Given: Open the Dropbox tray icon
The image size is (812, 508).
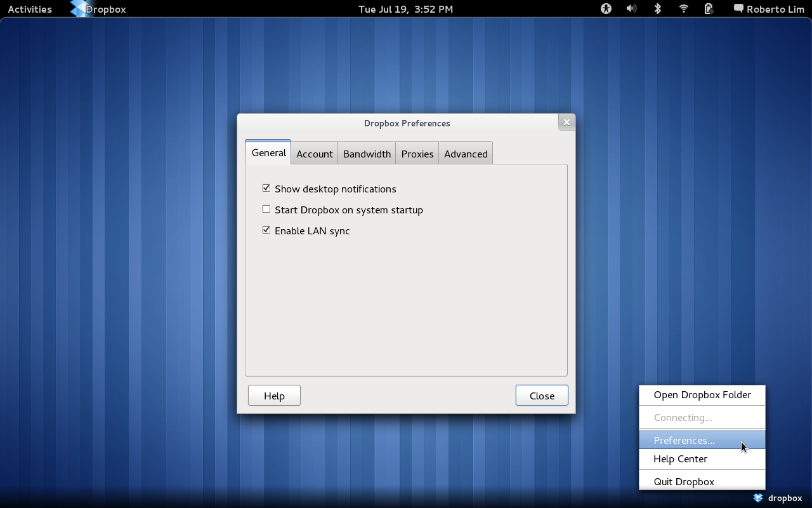Looking at the screenshot, I should pyautogui.click(x=757, y=498).
